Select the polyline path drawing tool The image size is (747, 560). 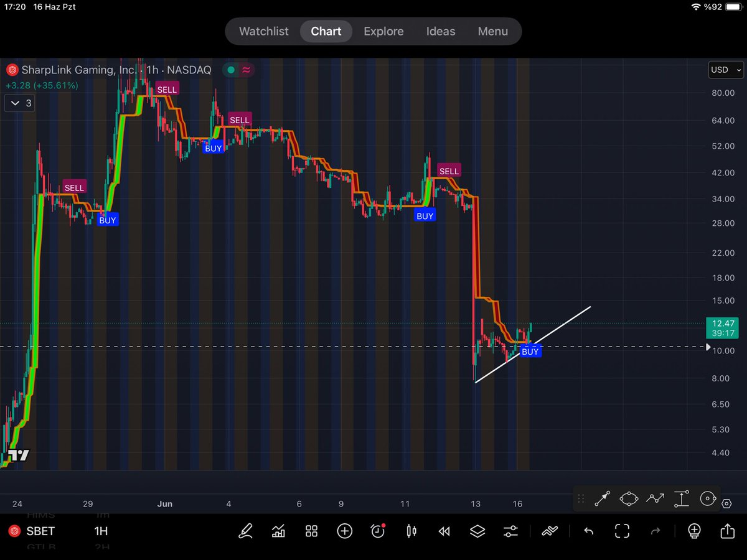[655, 498]
